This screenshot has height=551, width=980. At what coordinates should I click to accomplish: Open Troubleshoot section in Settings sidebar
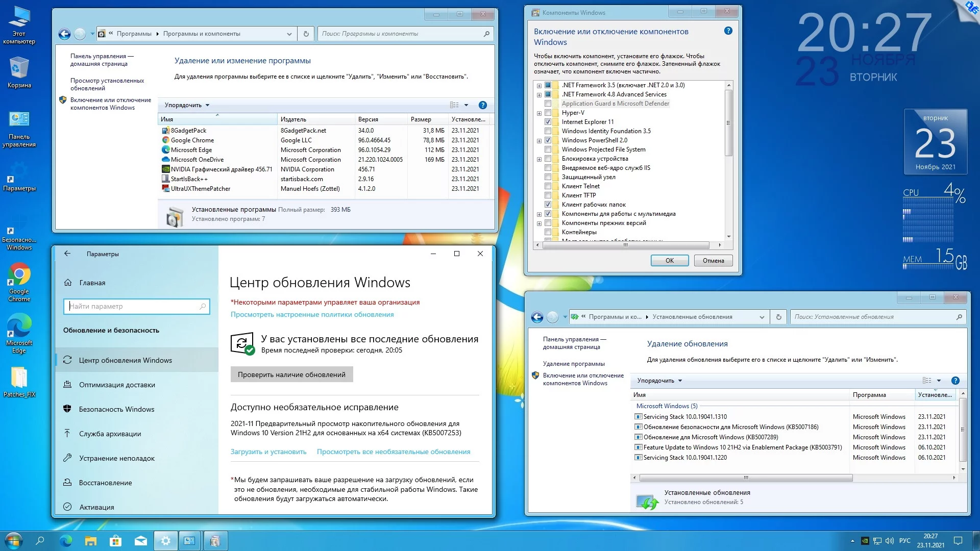(117, 458)
